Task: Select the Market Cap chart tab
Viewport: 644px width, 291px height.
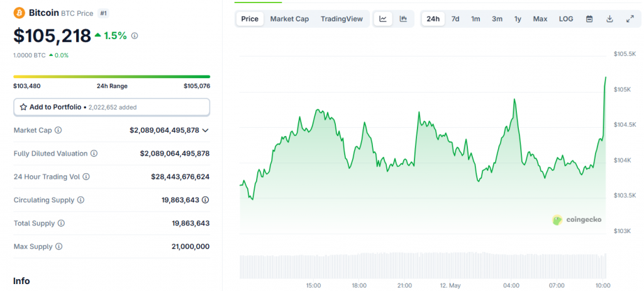Action: (289, 19)
